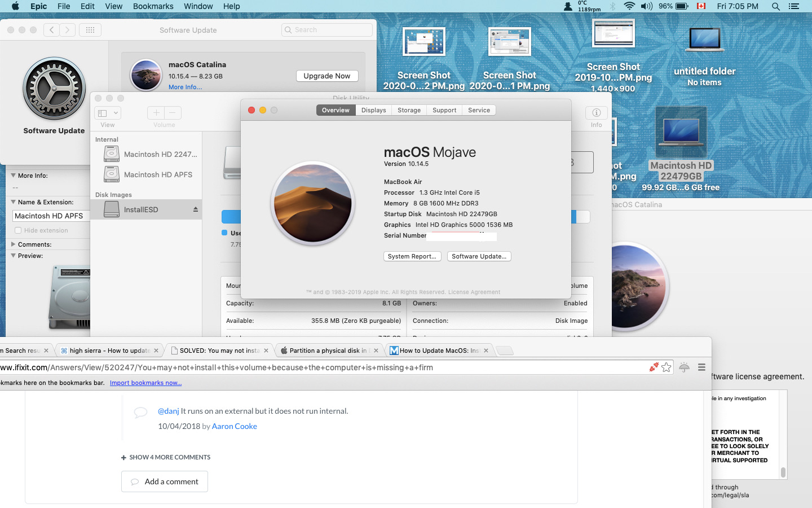
Task: Switch to the Support tab
Action: pos(444,110)
